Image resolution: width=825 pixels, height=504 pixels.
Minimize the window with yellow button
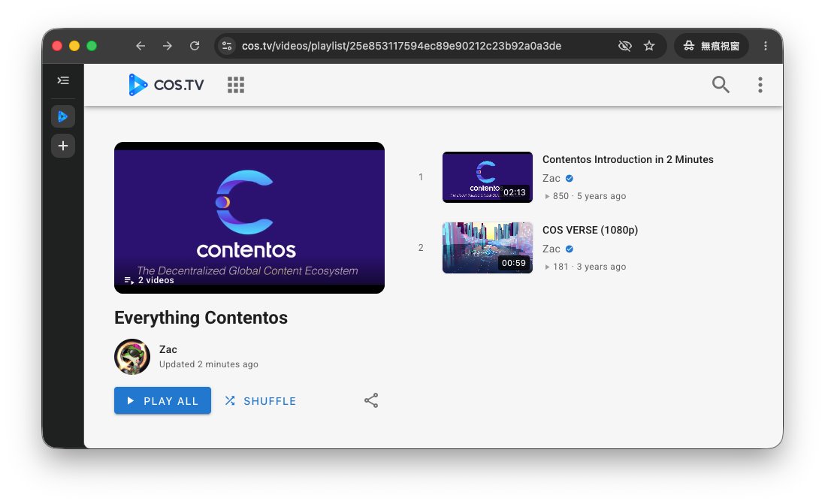(74, 46)
